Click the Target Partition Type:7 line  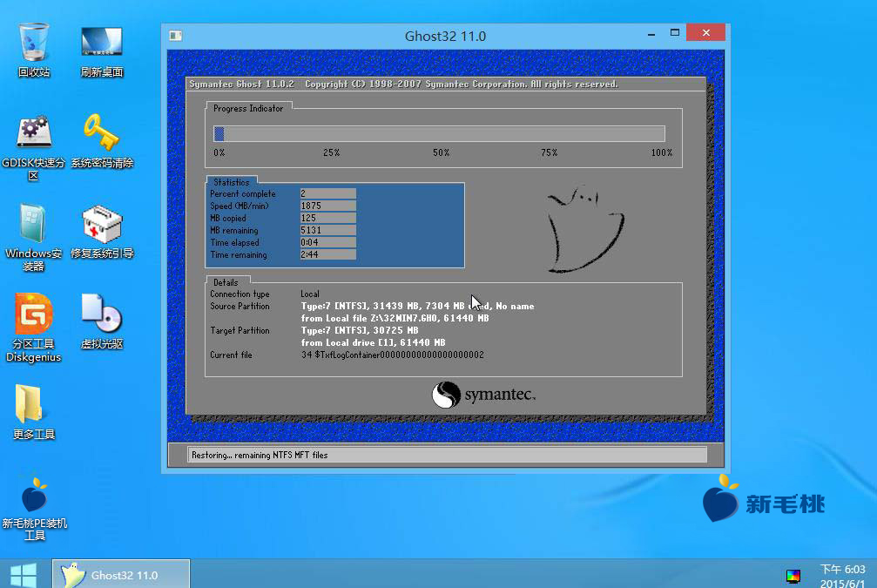360,331
